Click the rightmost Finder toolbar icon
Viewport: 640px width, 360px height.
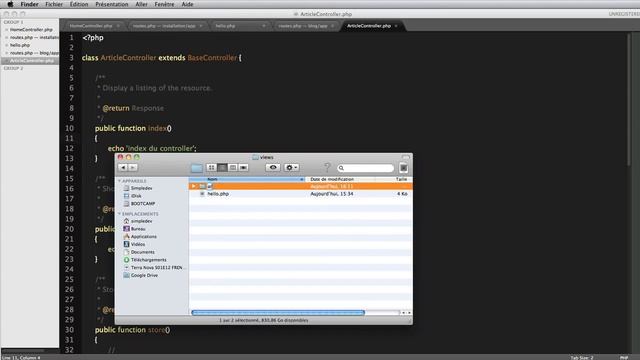click(x=403, y=168)
